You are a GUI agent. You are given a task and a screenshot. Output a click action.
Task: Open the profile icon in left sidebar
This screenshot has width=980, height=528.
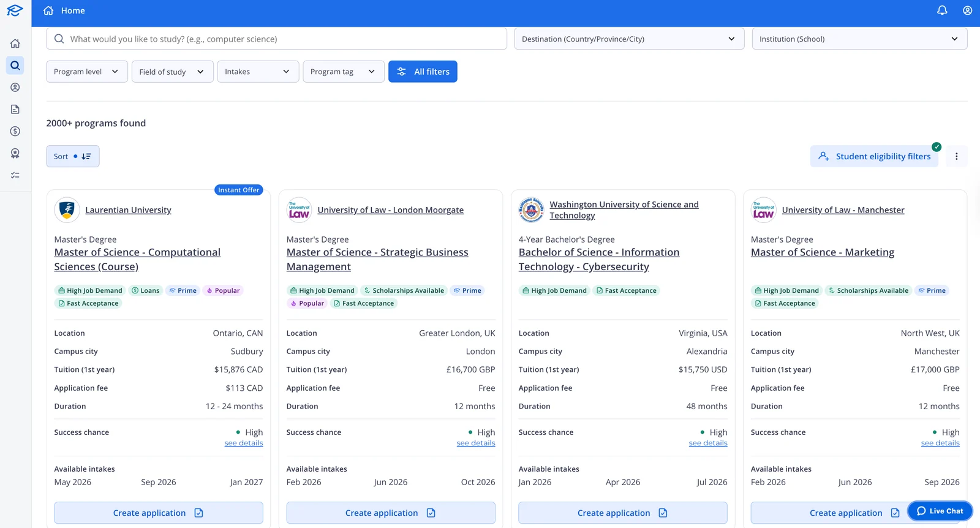click(15, 88)
